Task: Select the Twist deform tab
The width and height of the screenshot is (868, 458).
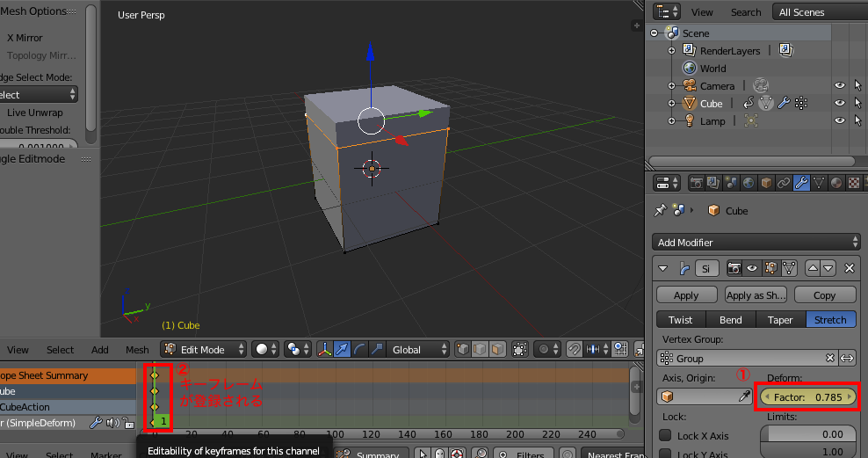Action: point(680,320)
